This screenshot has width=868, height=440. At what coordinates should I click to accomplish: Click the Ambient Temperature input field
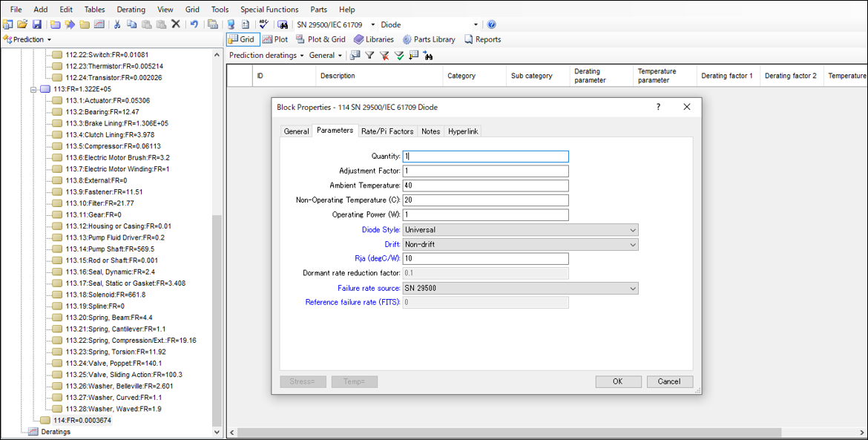point(485,185)
